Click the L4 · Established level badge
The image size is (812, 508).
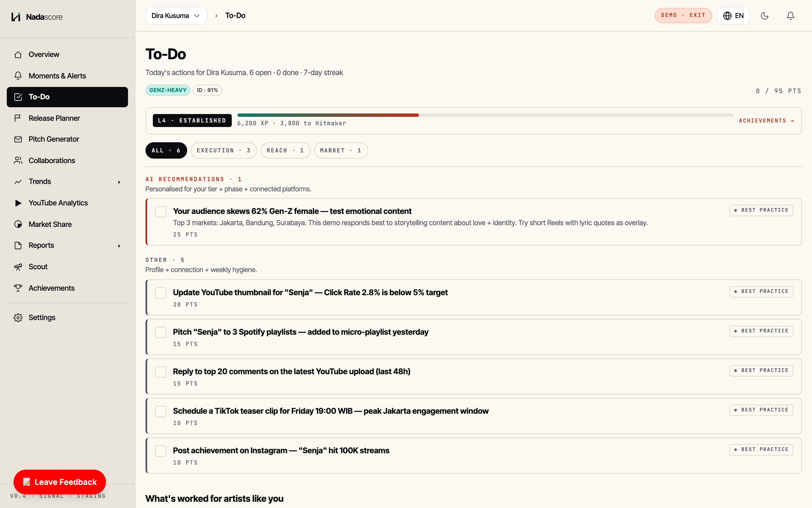point(192,121)
